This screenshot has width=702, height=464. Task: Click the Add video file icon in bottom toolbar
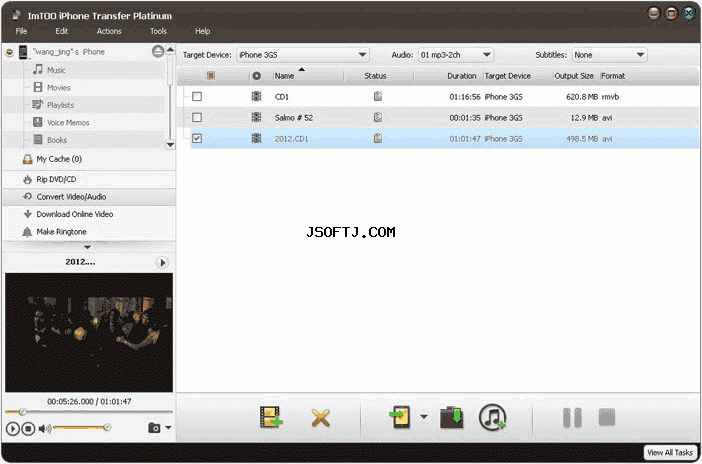[271, 417]
